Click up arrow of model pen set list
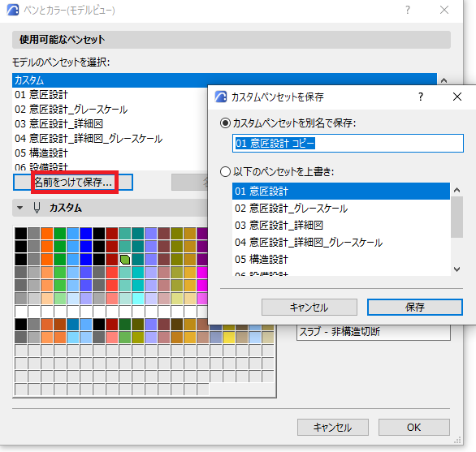This screenshot has height=452, width=476. [x=444, y=80]
